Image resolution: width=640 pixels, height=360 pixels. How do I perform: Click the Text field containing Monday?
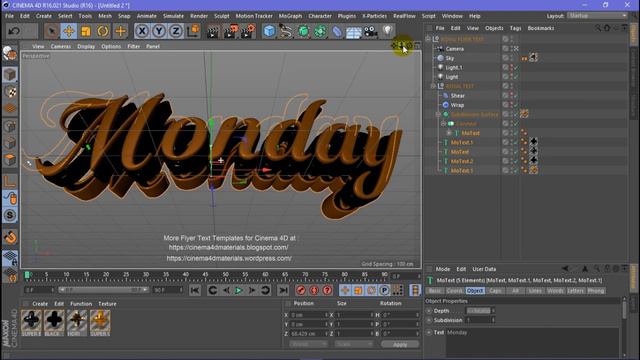point(533,343)
